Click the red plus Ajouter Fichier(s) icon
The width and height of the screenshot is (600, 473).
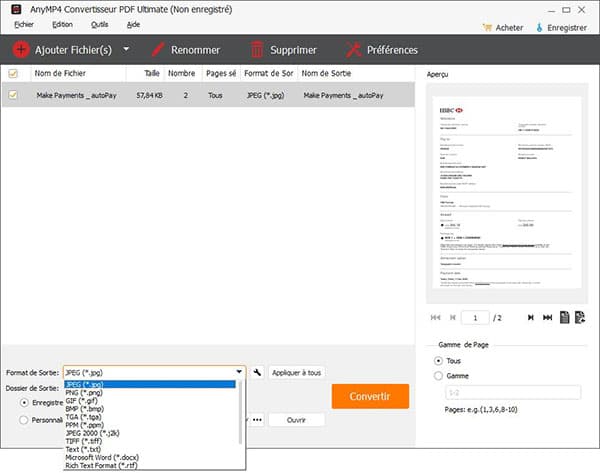[21, 49]
